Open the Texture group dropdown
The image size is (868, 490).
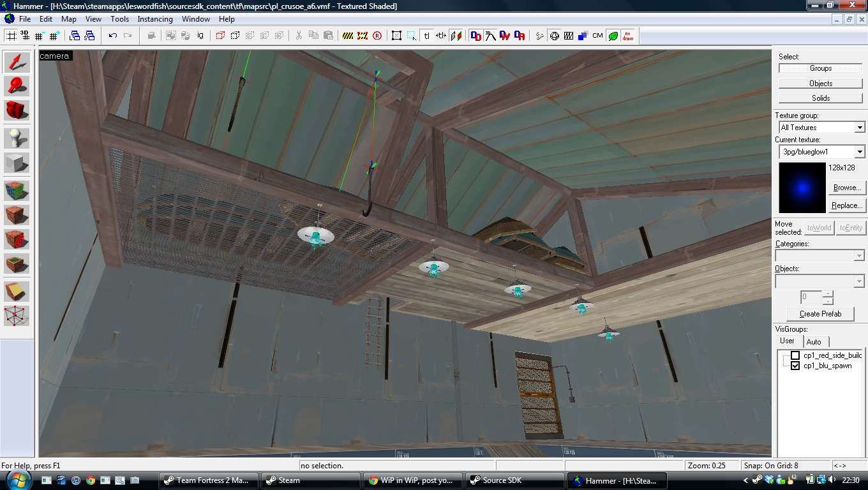[859, 128]
